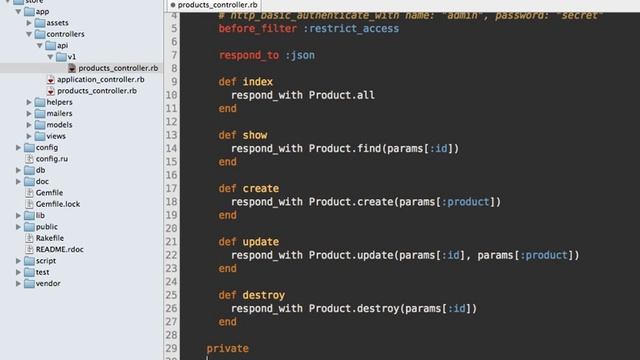Open the Rakefile file name
The width and height of the screenshot is (640, 360).
click(x=50, y=238)
